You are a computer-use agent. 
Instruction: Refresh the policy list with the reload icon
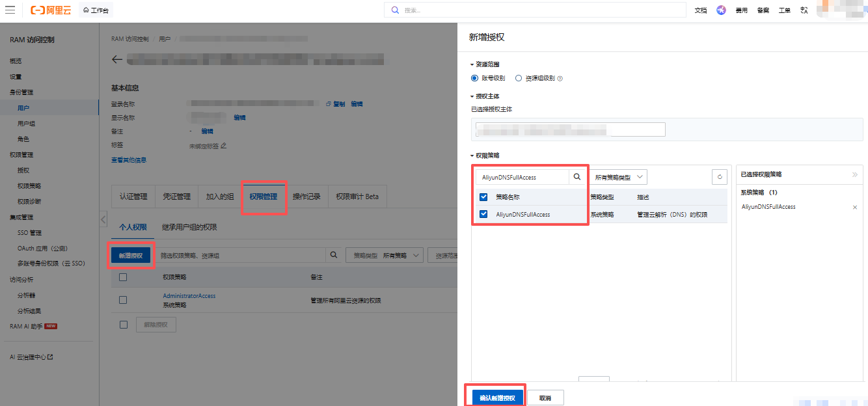click(719, 176)
